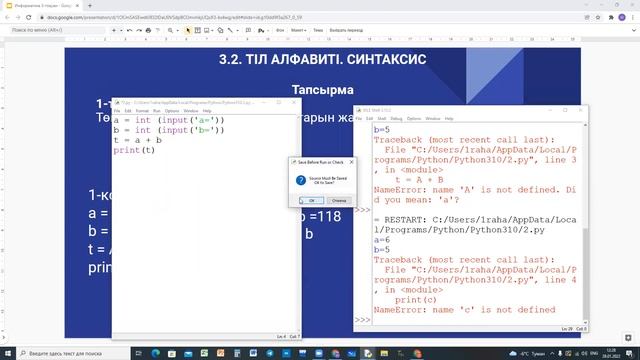The image size is (640, 360).
Task: Open Edit menu in the IDLE editor window
Action: (x=128, y=111)
